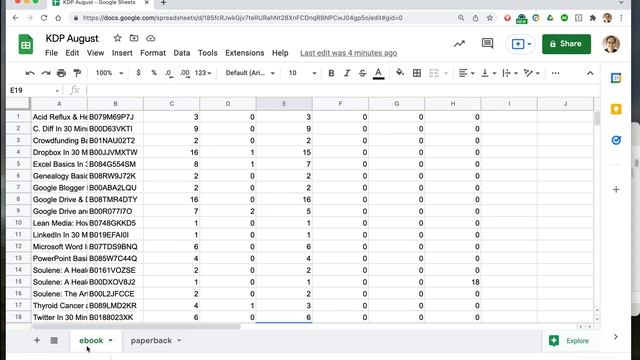The height and width of the screenshot is (360, 640).
Task: Click the Name box showing E19
Action: click(34, 90)
